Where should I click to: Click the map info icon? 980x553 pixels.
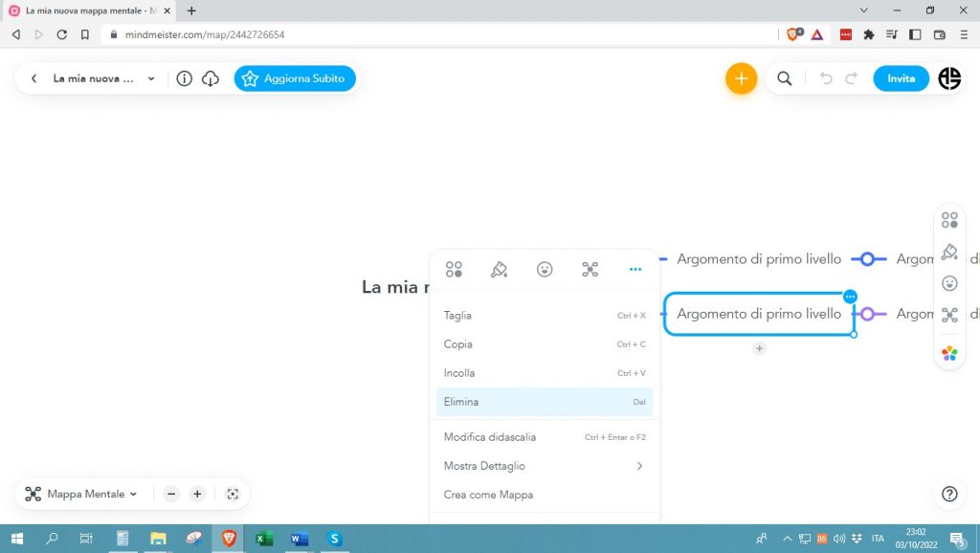click(185, 78)
